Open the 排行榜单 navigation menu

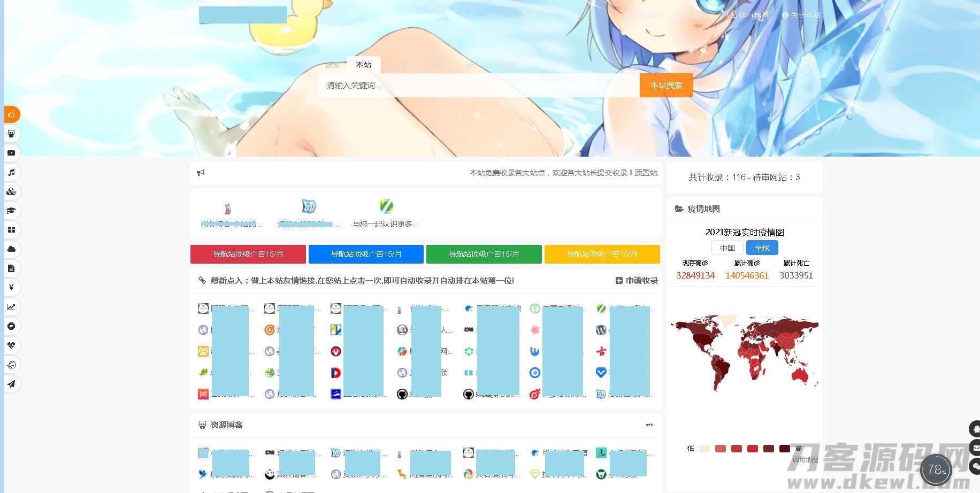pos(751,15)
